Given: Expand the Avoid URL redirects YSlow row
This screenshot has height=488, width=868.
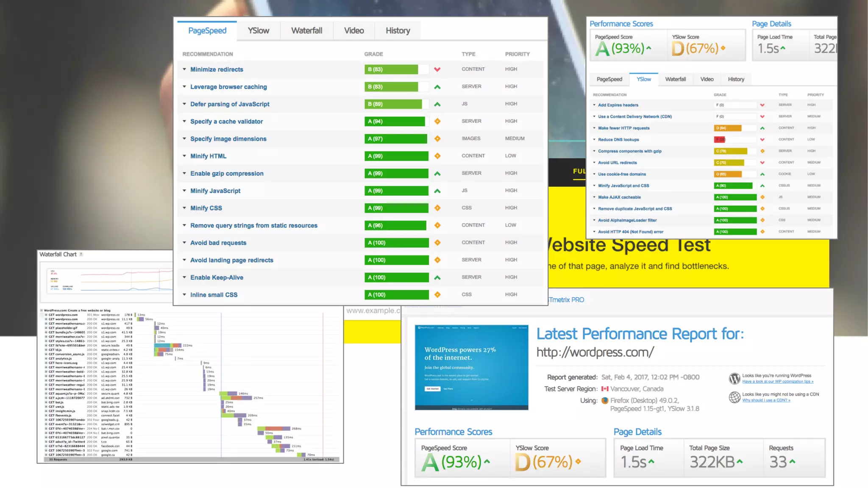Looking at the screenshot, I should [x=594, y=163].
